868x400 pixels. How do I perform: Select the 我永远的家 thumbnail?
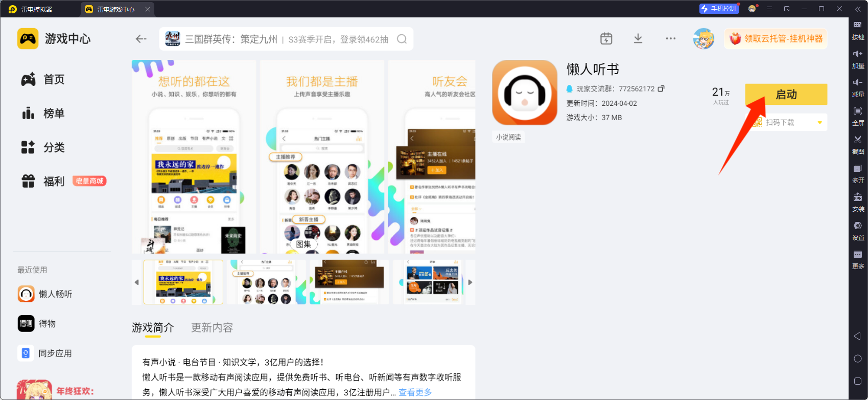coord(183,282)
